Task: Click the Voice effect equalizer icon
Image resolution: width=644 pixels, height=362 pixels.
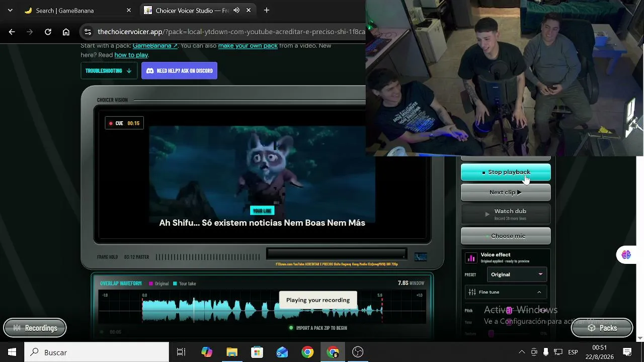Action: [471, 258]
